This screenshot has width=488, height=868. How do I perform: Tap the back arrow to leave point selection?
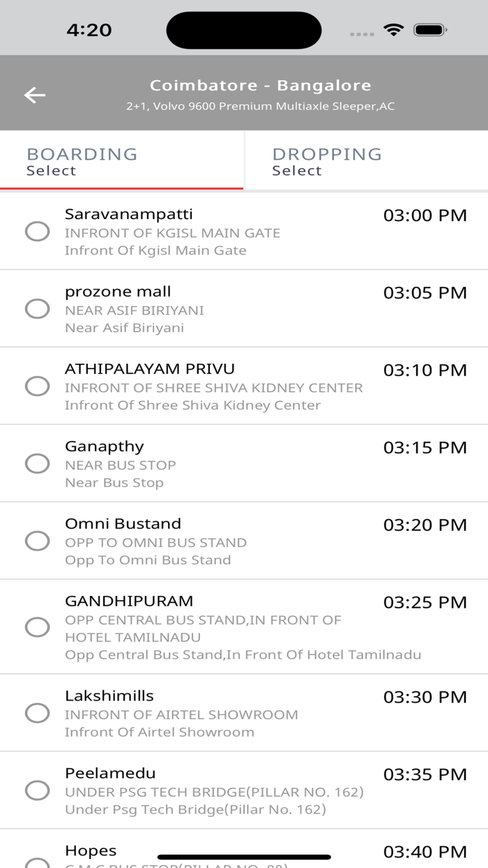pyautogui.click(x=33, y=95)
